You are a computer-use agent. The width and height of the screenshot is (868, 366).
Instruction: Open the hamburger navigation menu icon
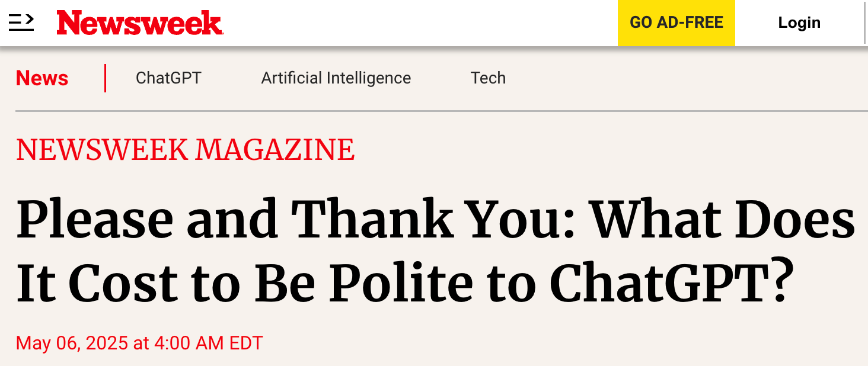[x=21, y=23]
